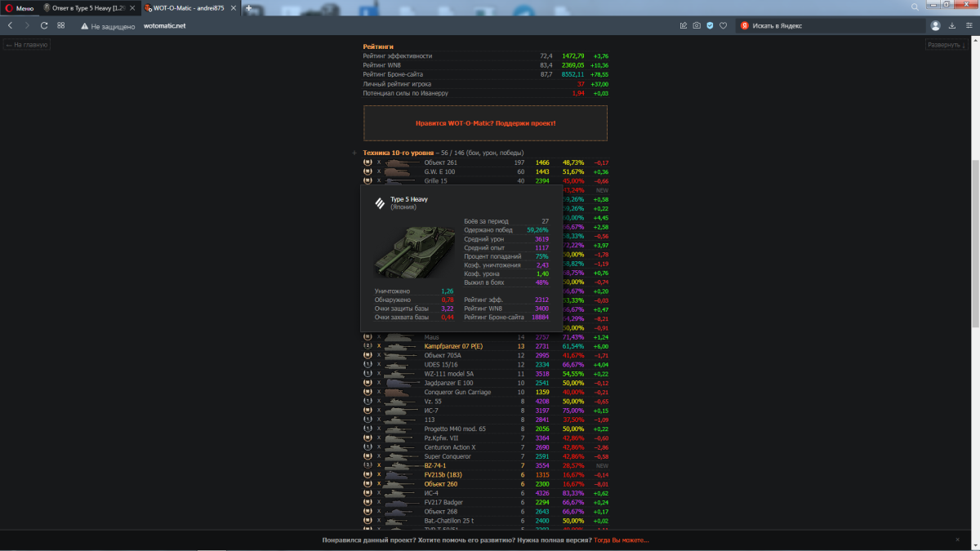Click the '← На главную' button

pos(27,45)
